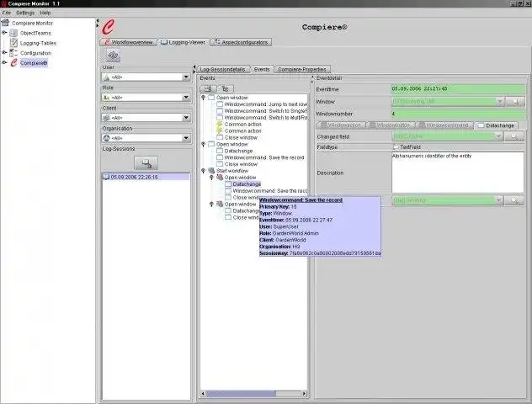This screenshot has width=532, height=404.
Task: Select 'Windowcommand: Save the record' under second Open window
Action: click(264, 157)
